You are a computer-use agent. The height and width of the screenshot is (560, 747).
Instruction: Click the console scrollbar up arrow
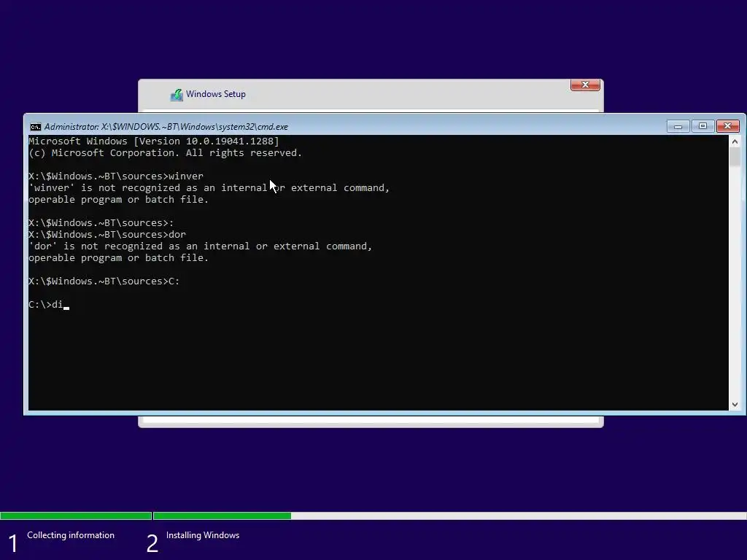[x=735, y=141]
